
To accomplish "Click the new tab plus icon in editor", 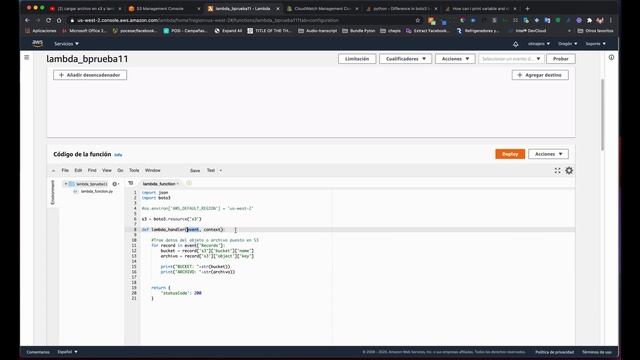I will [x=189, y=183].
